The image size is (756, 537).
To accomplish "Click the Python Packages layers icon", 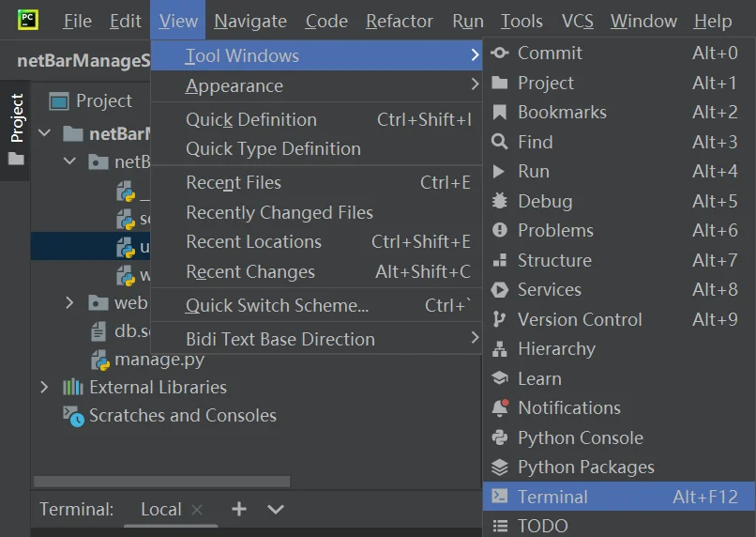I will click(500, 467).
